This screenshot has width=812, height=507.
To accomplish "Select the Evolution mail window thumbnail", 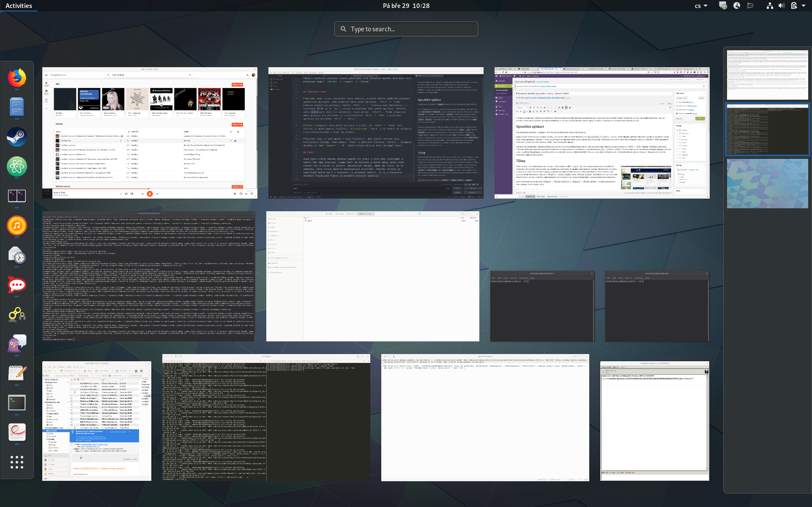I will coord(97,421).
